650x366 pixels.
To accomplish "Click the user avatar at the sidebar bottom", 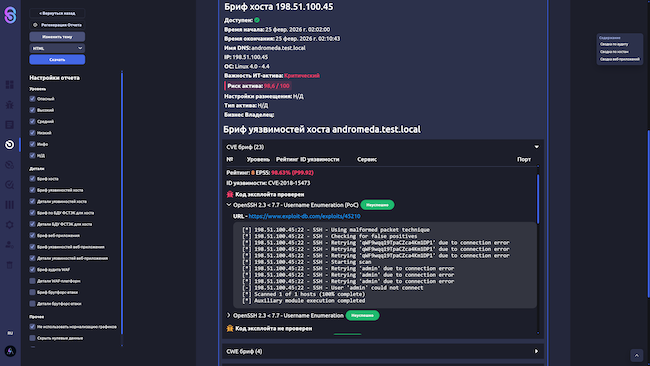I will point(10,351).
